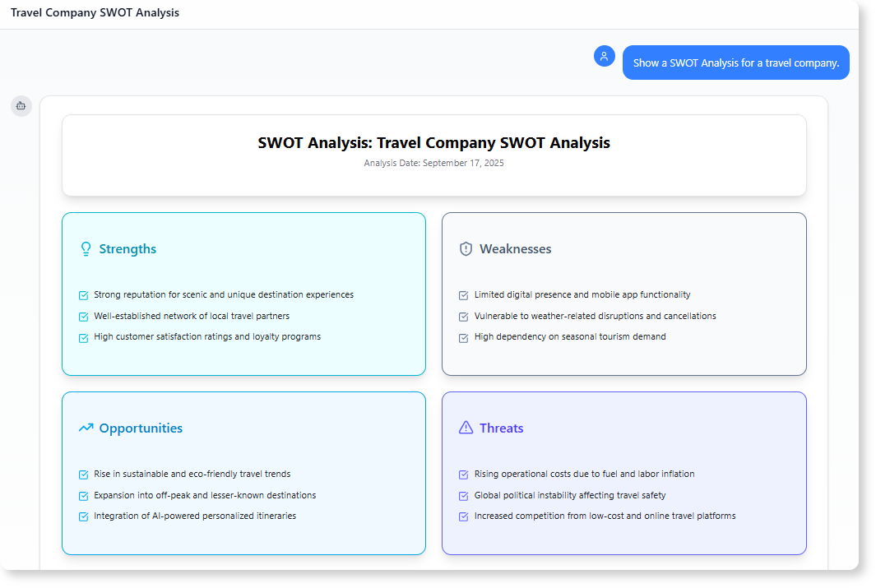This screenshot has width=876, height=588.
Task: Toggle the checkbox beside "Limited digital presence"
Action: 463,295
